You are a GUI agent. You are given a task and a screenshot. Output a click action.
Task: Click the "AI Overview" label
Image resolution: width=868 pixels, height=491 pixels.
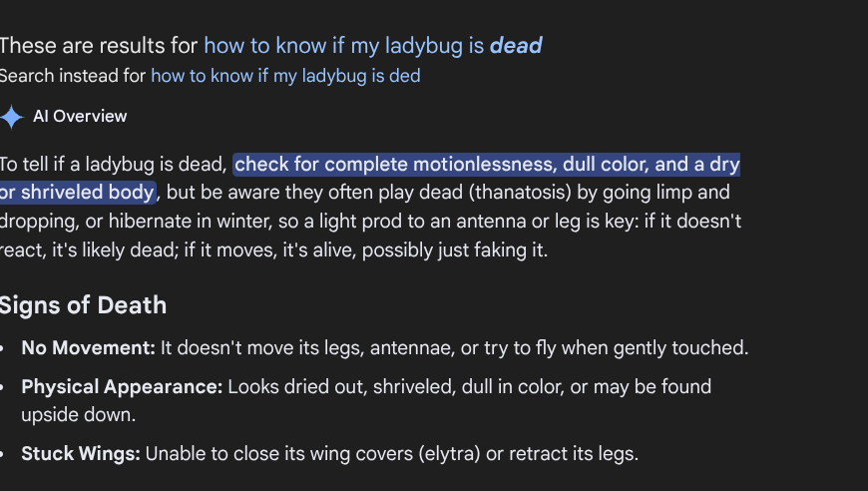(x=80, y=117)
